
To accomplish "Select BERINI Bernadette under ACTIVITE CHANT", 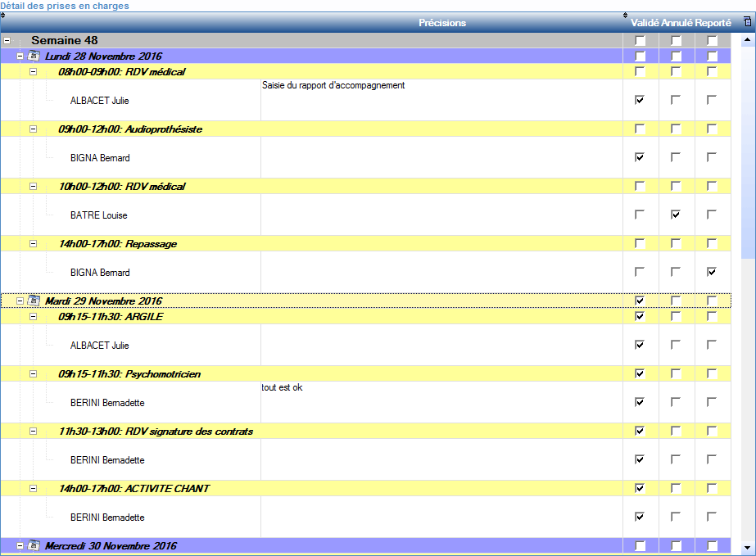I will pyautogui.click(x=107, y=518).
